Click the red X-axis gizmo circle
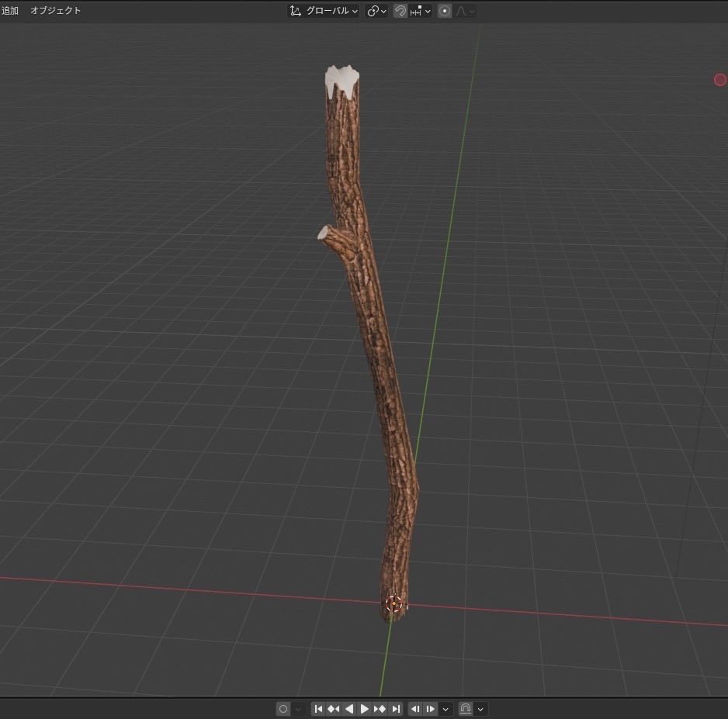This screenshot has height=719, width=728. (720, 80)
